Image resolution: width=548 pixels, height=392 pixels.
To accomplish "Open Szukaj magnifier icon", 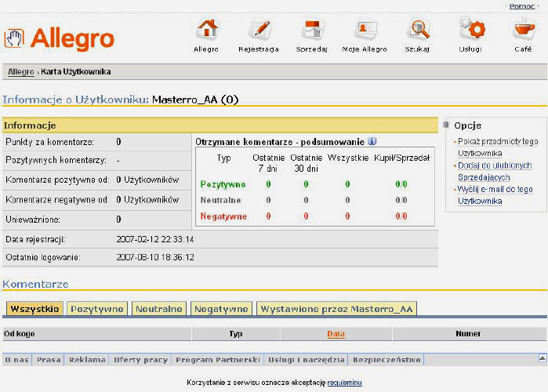I will [x=419, y=29].
